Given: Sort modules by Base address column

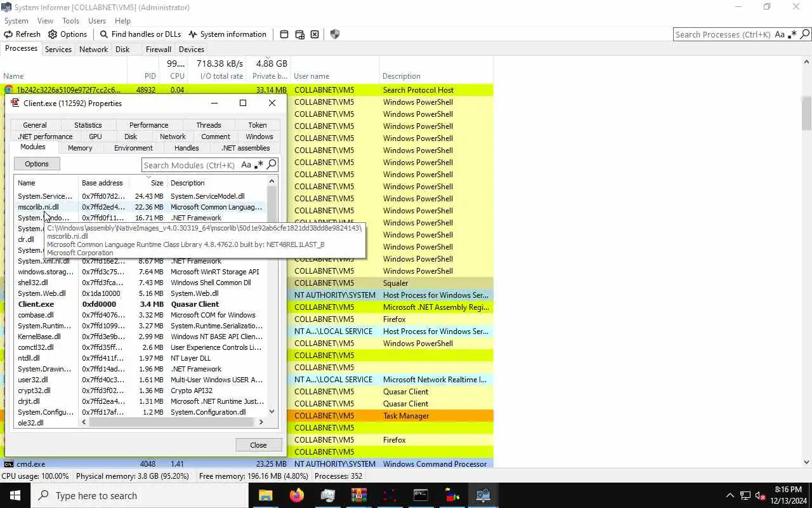Looking at the screenshot, I should click(x=103, y=183).
